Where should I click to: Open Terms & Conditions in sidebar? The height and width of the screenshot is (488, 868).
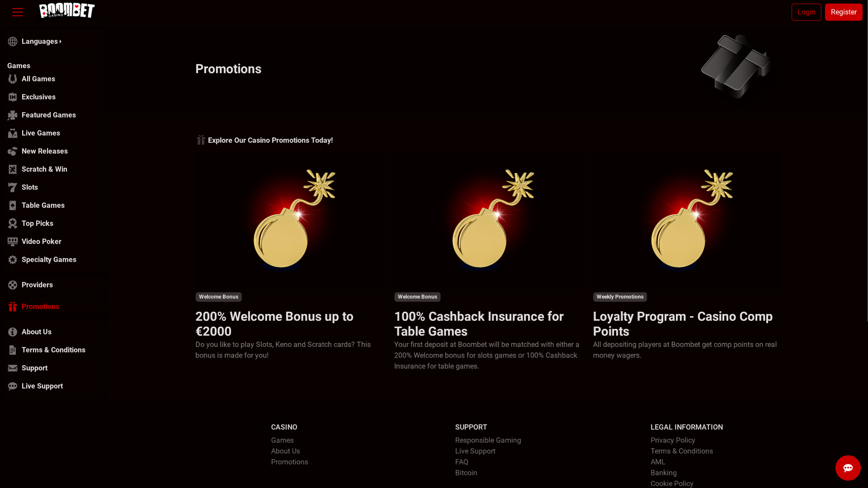[53, 350]
